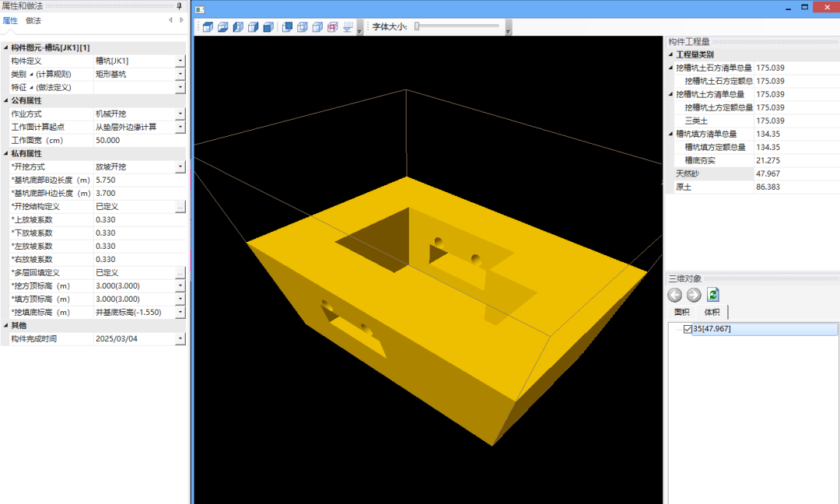Click the 开挖结构定义 ellipsis button
The height and width of the screenshot is (504, 840).
click(180, 207)
